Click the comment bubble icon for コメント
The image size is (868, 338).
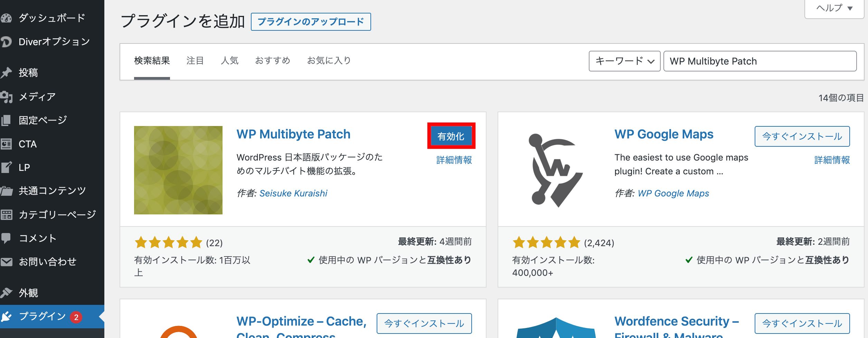point(6,238)
